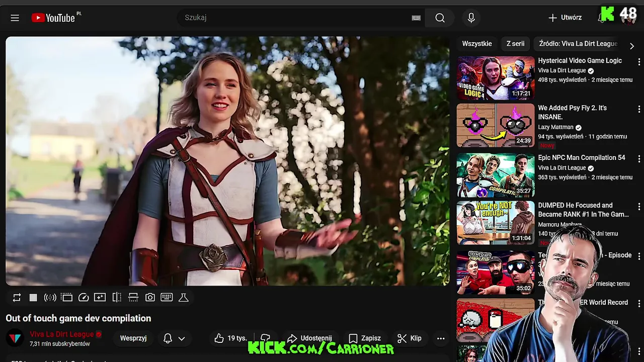Image resolution: width=644 pixels, height=362 pixels.
Task: Click the Hysterical Video Game Logic title
Action: 580,60
